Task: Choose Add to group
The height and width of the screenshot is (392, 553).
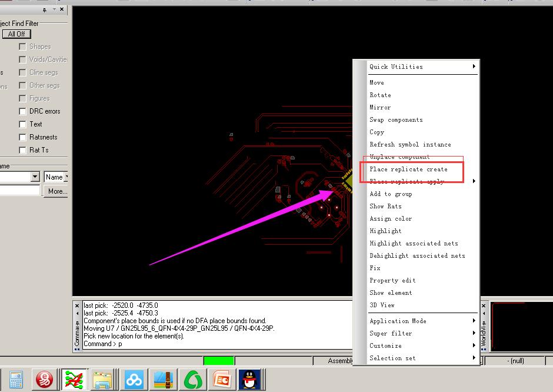Action: (422, 194)
